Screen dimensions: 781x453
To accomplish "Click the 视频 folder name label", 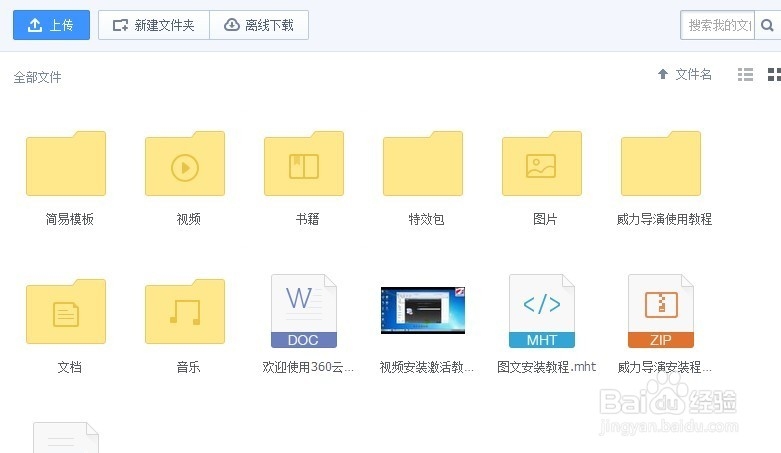I will 188,219.
